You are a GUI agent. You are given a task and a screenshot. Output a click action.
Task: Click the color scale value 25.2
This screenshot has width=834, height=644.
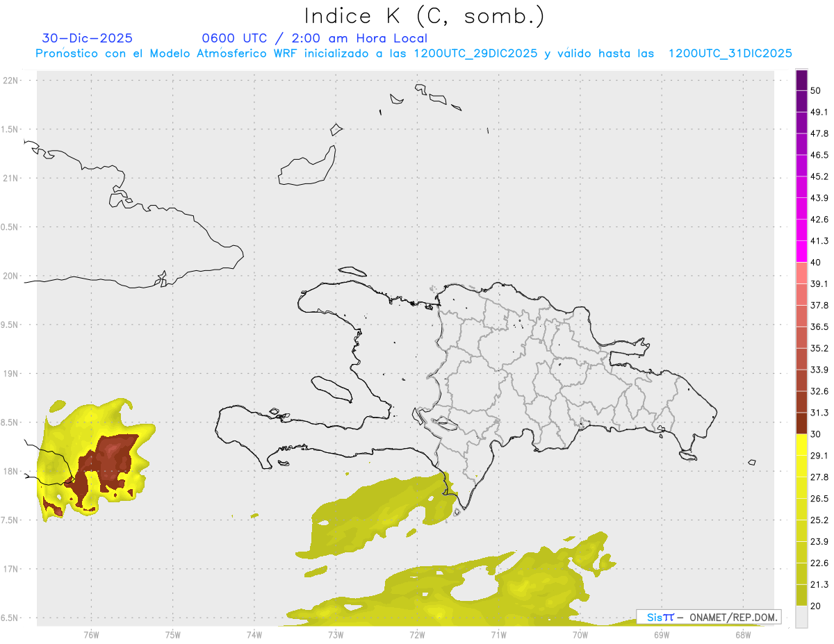[819, 520]
